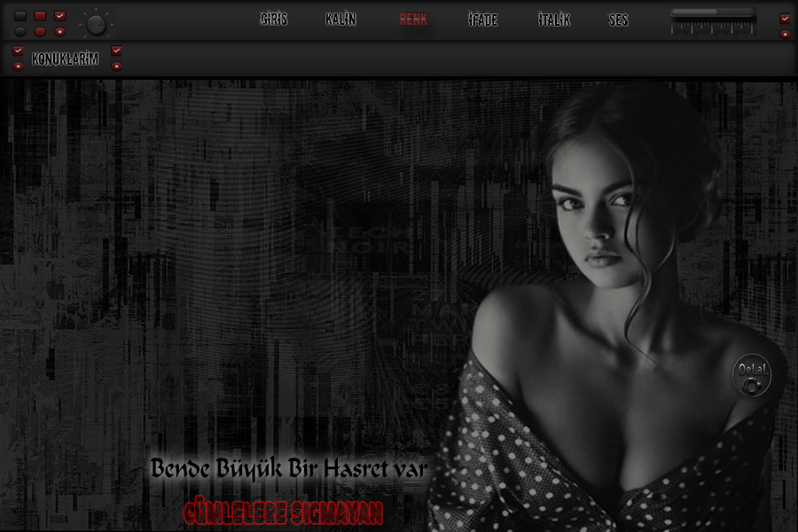Adjust the slider bar above the ruler
798x532 pixels.
click(x=712, y=12)
